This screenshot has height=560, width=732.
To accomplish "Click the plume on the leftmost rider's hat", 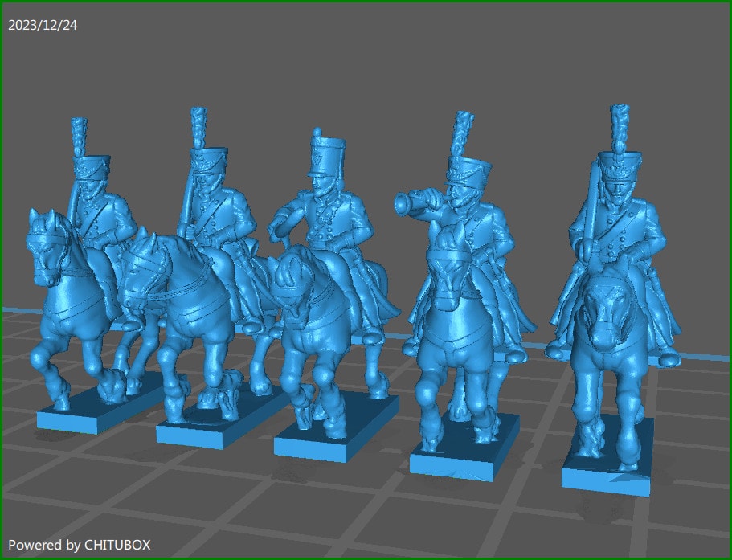I will [79, 137].
